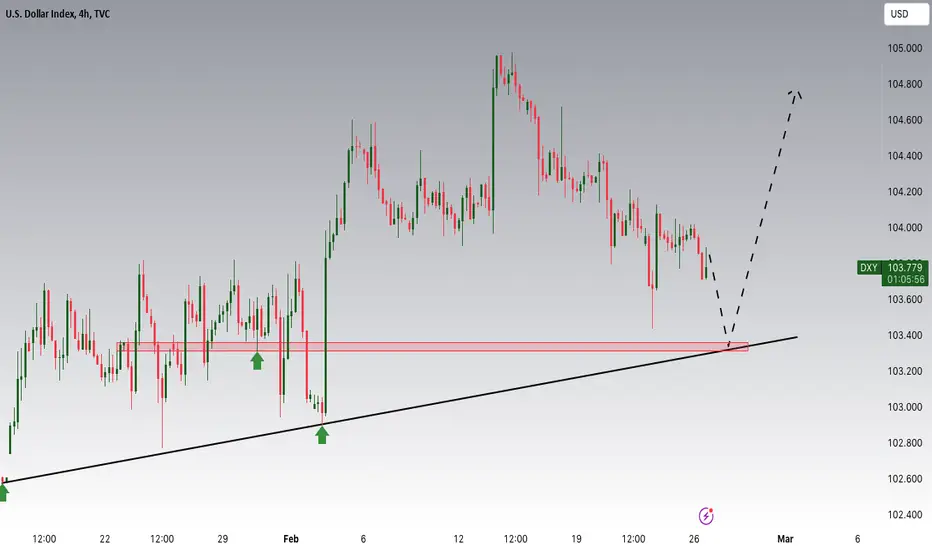Click the Mar date label on time axis
This screenshot has height=550, width=932.
[x=785, y=539]
